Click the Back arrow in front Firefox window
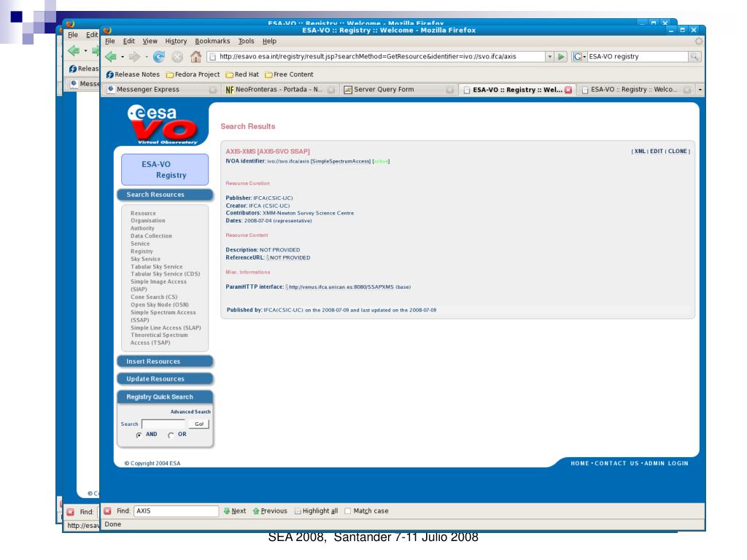This screenshot has height=560, width=747. pos(111,57)
